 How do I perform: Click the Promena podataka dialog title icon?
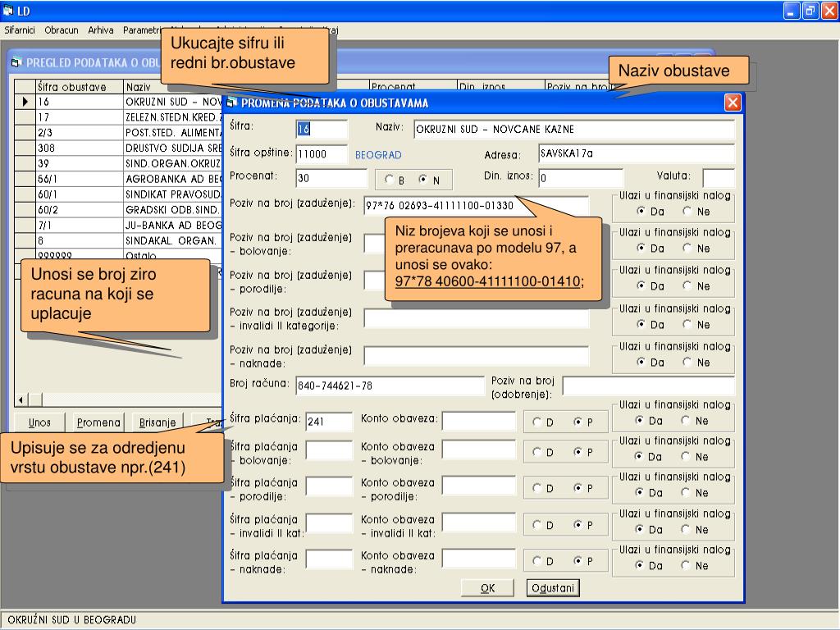pyautogui.click(x=231, y=103)
